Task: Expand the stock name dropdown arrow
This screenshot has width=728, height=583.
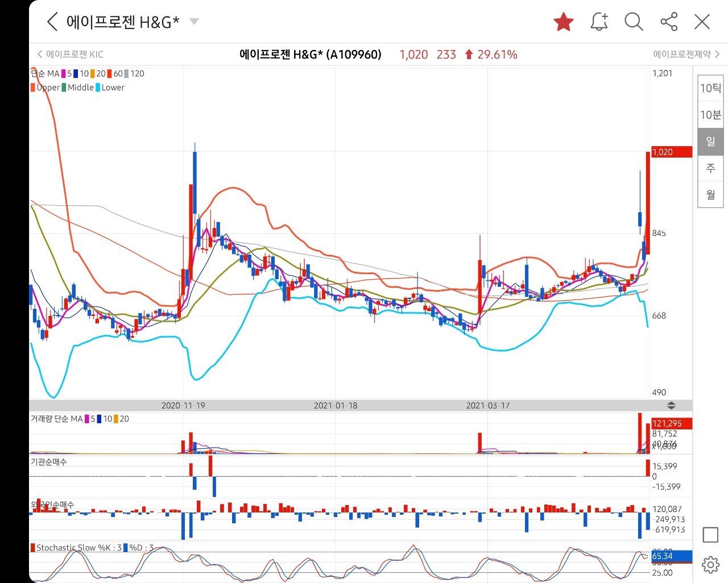Action: [x=194, y=22]
